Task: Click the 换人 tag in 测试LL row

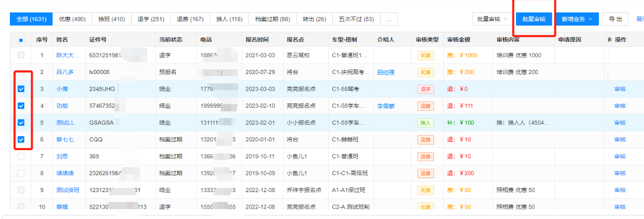Action: pos(425,123)
